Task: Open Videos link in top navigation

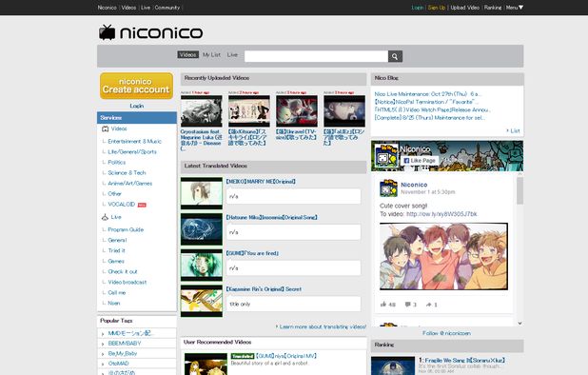Action: tap(128, 8)
